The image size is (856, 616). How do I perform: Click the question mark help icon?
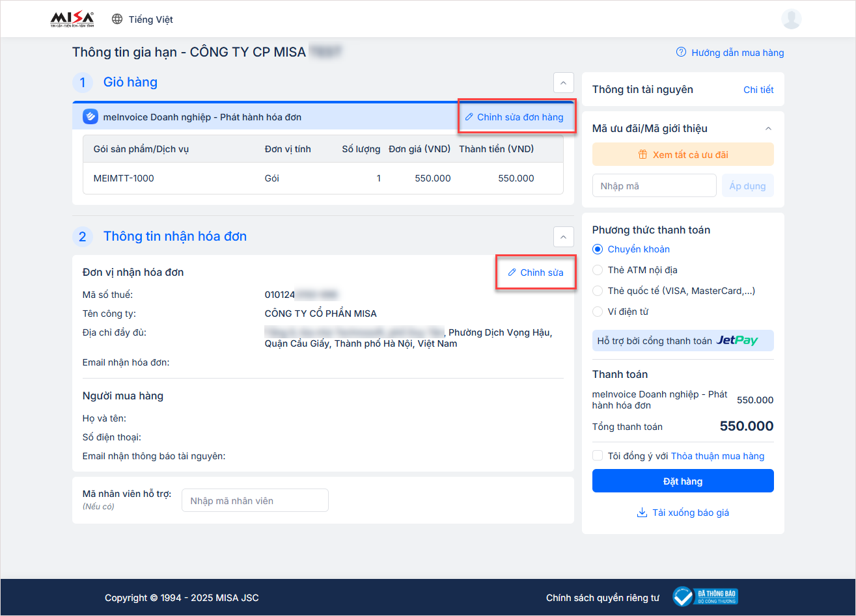point(682,52)
